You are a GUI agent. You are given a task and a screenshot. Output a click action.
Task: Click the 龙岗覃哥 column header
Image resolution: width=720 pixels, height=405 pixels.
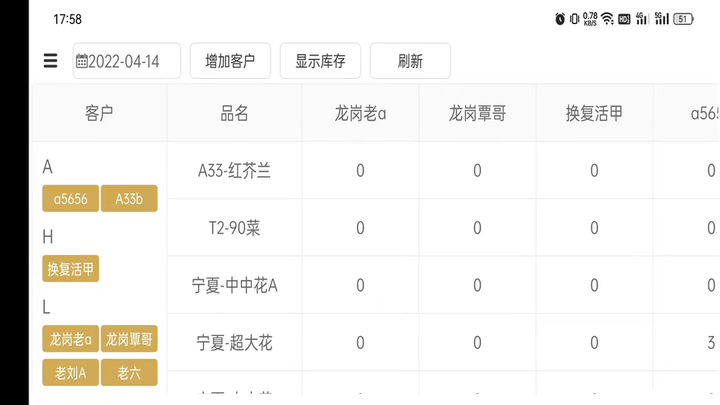[478, 113]
